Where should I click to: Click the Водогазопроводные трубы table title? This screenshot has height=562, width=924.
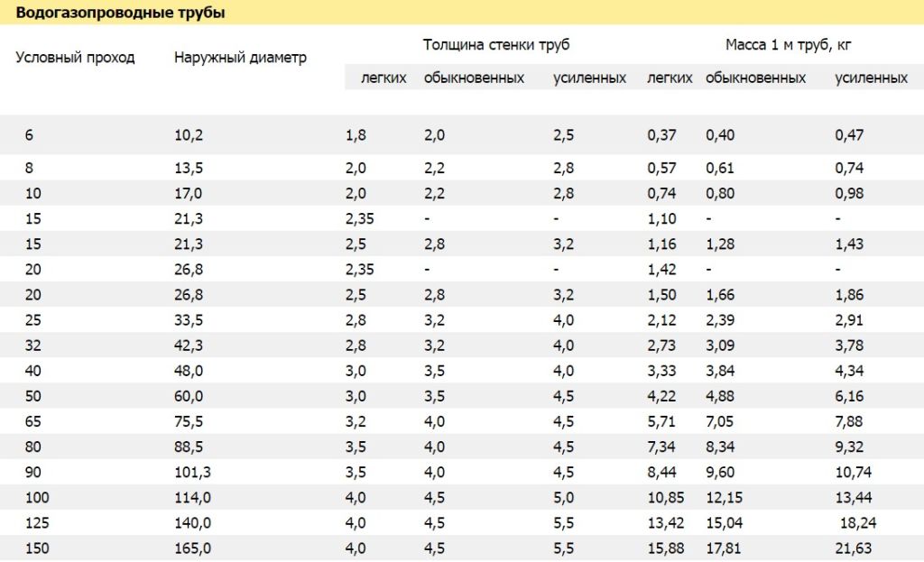120,13
